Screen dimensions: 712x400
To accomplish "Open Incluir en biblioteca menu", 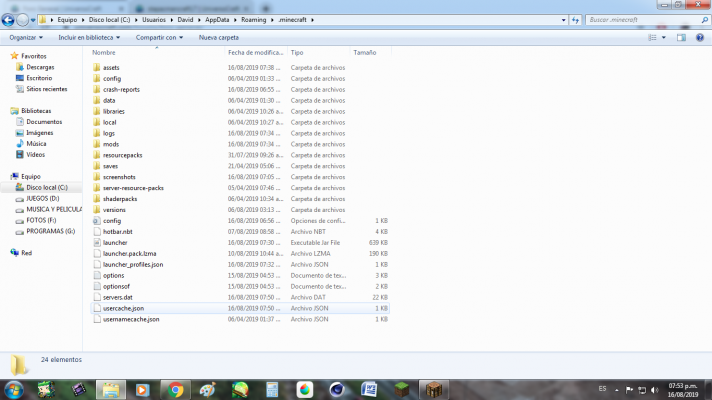I will pyautogui.click(x=89, y=38).
